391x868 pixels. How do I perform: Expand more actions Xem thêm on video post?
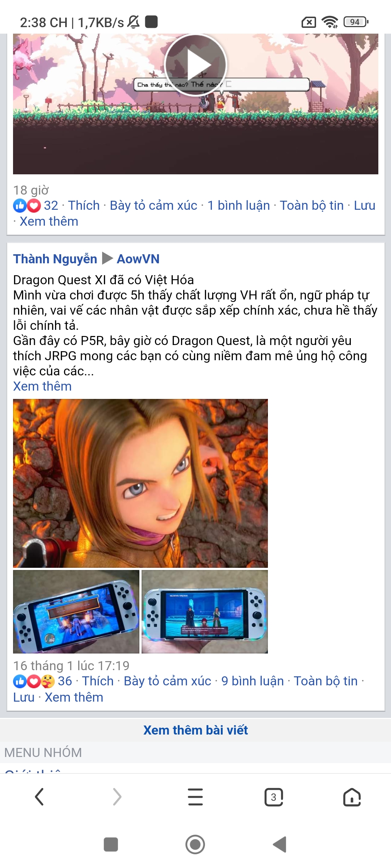[49, 221]
